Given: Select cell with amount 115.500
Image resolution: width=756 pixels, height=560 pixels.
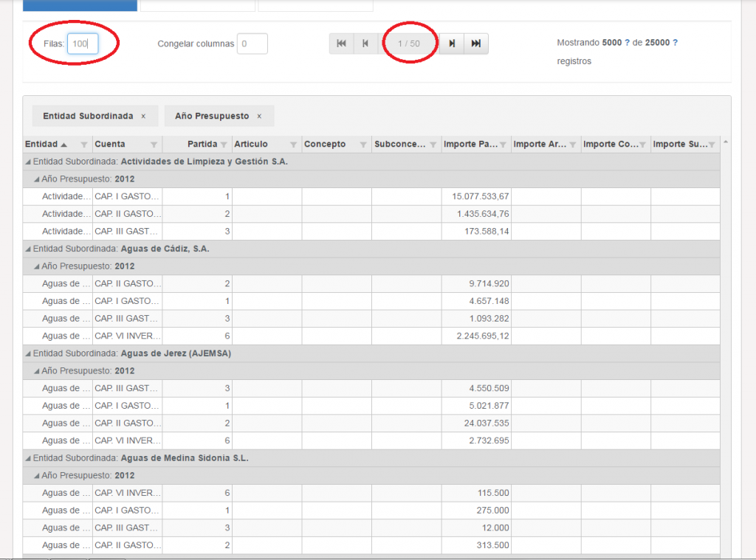Looking at the screenshot, I should click(x=476, y=493).
